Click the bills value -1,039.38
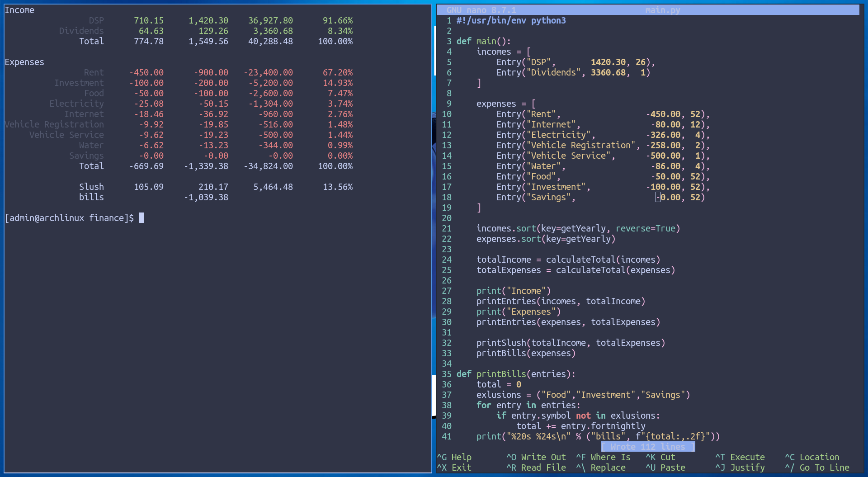Image resolution: width=868 pixels, height=477 pixels. point(206,197)
